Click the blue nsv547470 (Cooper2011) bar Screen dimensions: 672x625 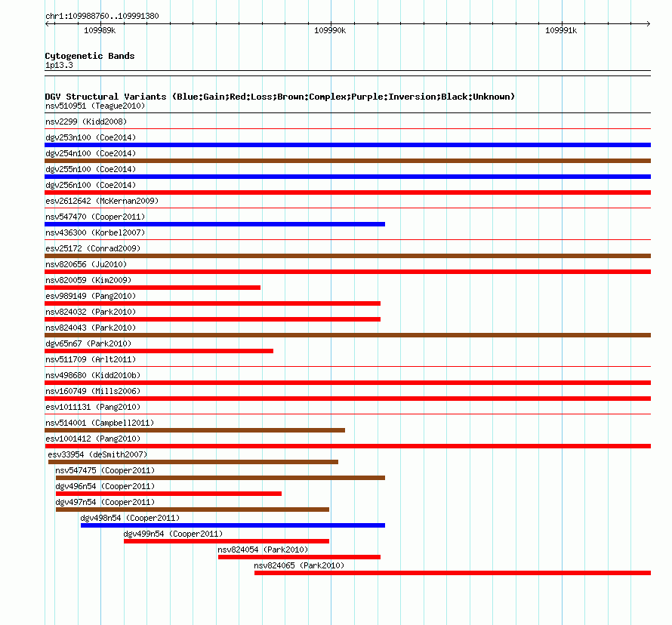point(214,224)
